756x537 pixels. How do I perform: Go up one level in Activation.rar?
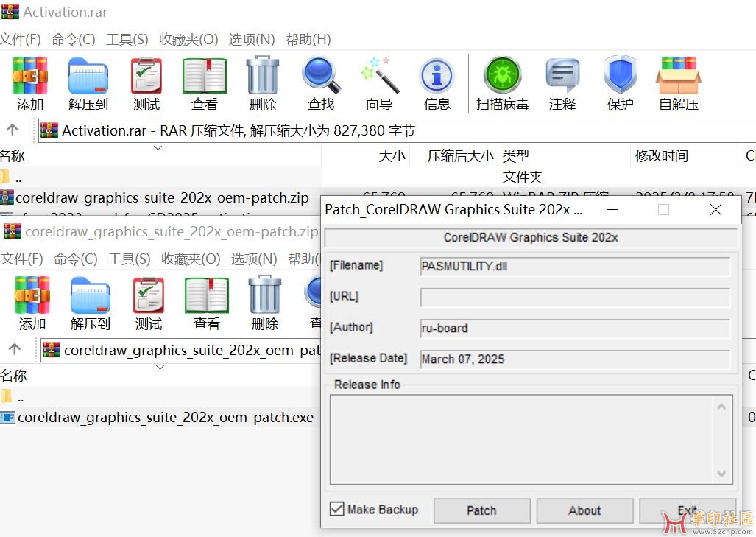pos(13,130)
